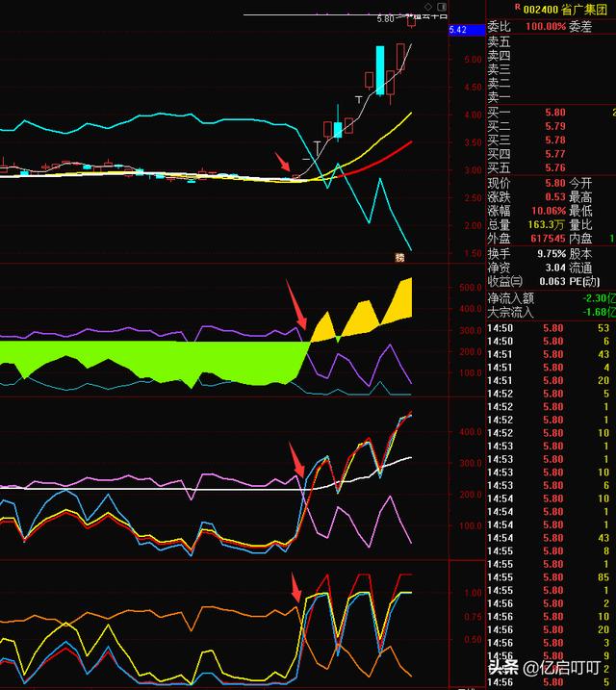Click the tall cyan candlestick near 5.00
Viewport: 616px width, 690px height.
380,70
